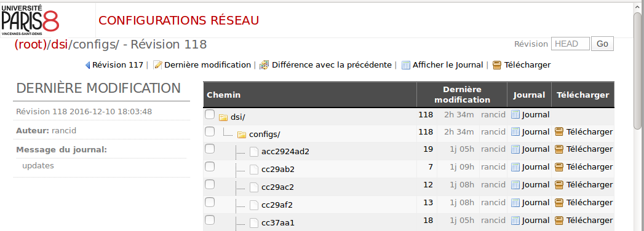Image resolution: width=644 pixels, height=231 pixels.
Task: Click revision number 19 in acc2924ad2 row
Action: coord(428,149)
